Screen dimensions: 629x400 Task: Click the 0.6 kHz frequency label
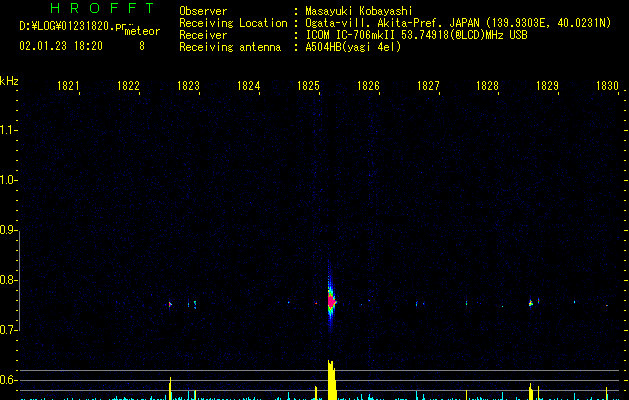coord(8,380)
